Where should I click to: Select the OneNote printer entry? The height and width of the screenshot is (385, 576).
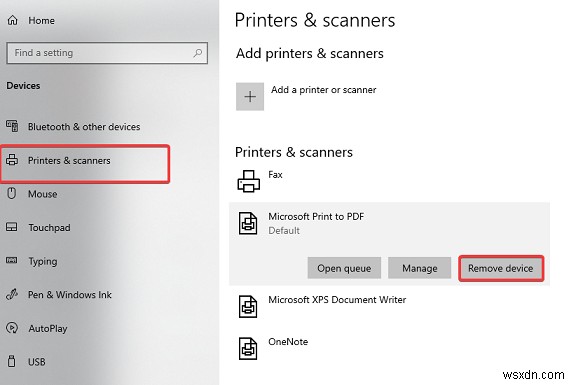point(389,348)
